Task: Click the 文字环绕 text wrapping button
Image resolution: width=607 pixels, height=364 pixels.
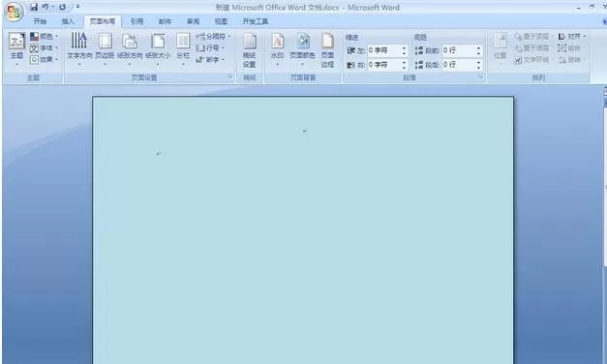Action: tap(533, 60)
